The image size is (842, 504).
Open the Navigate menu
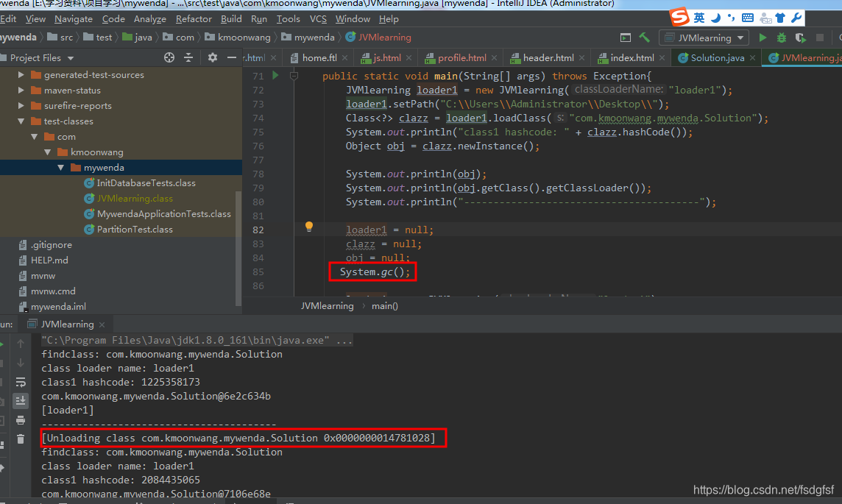(74, 19)
